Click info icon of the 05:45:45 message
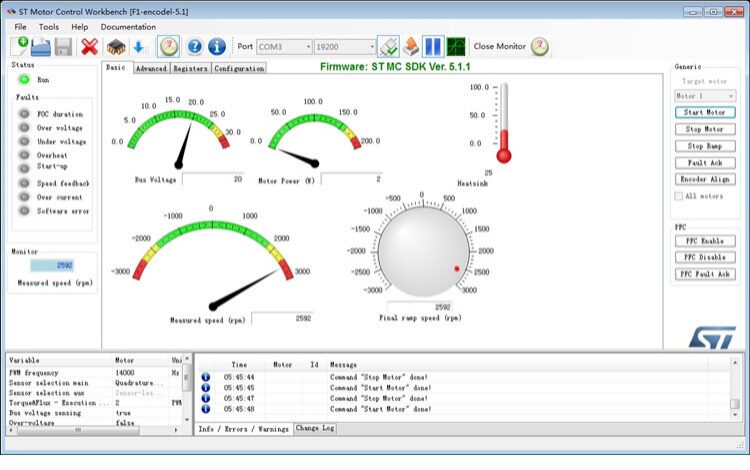This screenshot has width=750, height=470. [x=206, y=387]
